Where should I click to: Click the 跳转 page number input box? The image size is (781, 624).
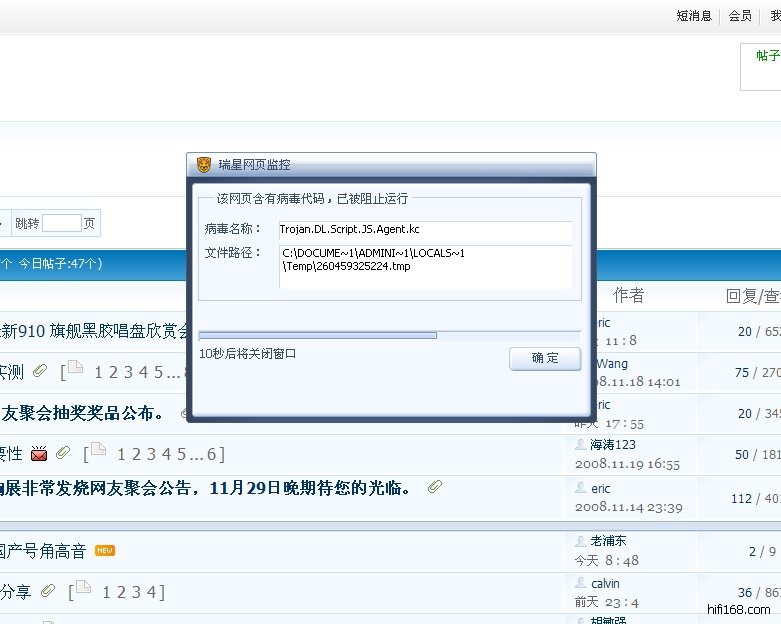[61, 223]
